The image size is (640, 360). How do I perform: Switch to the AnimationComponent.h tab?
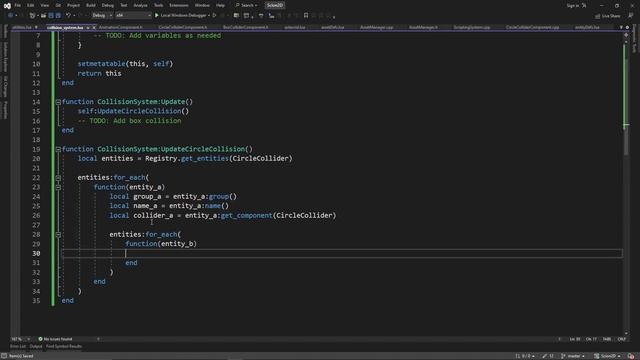[121, 27]
